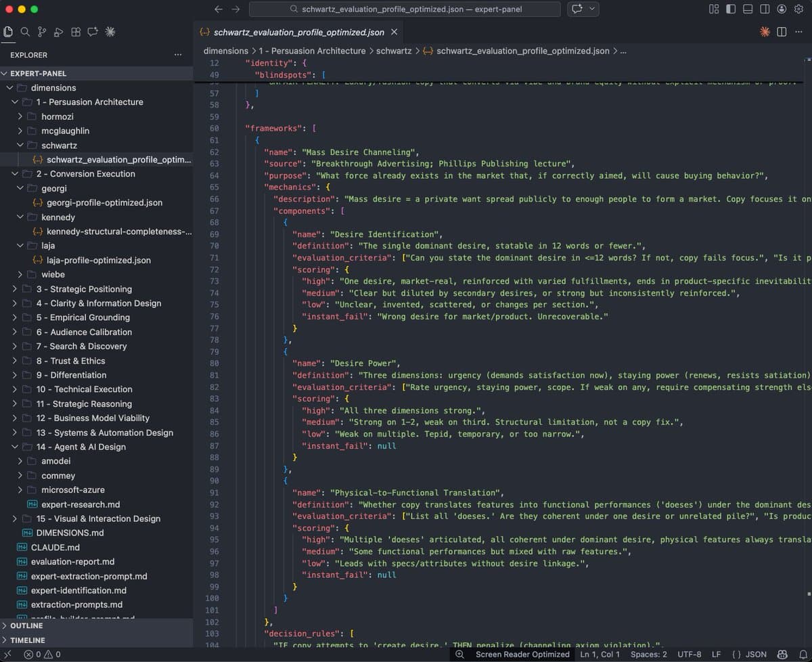Open the Accounts menu icon
812x662 pixels.
point(782,9)
